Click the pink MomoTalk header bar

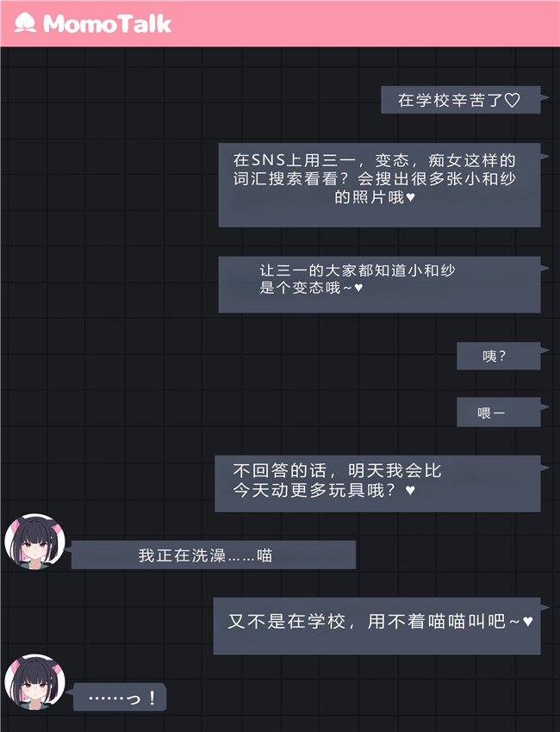pos(280,23)
